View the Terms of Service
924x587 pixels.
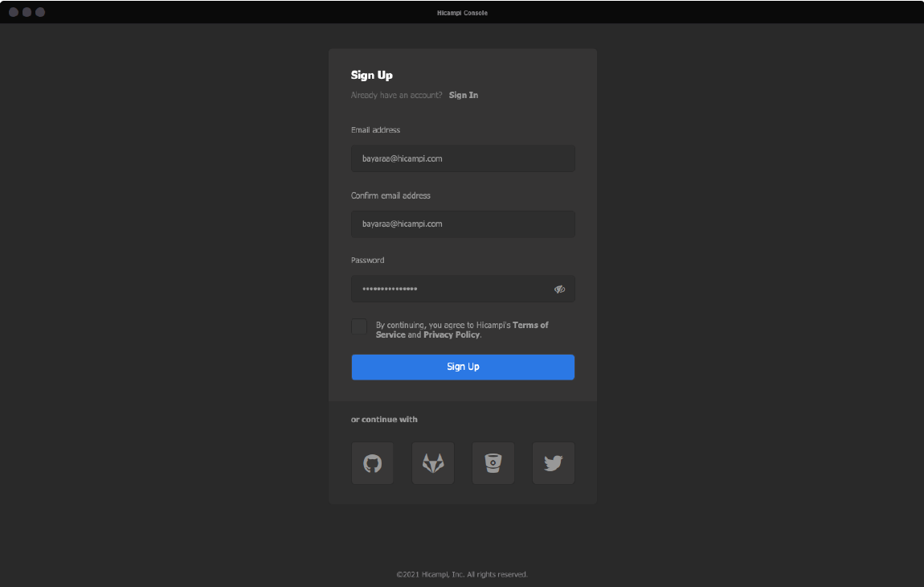pyautogui.click(x=529, y=325)
